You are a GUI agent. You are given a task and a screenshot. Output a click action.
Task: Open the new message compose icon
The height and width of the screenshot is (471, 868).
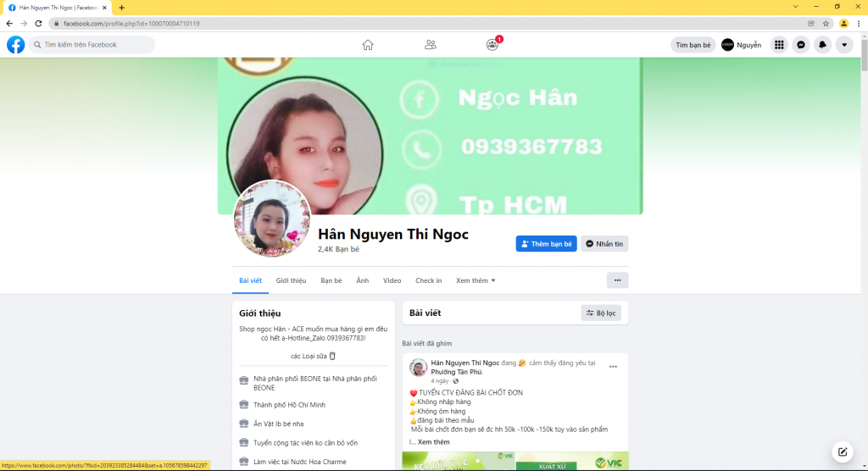(842, 452)
